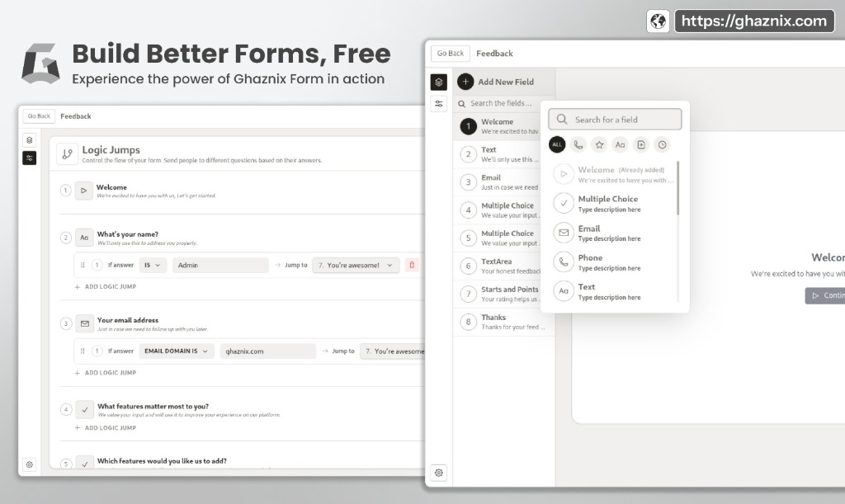Select field 8 Thanks in the field list

click(504, 323)
